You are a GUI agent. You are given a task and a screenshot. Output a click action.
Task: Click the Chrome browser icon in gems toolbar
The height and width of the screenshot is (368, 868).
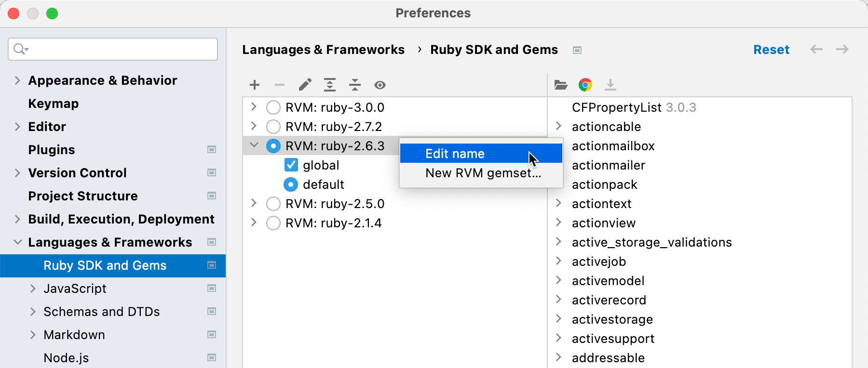[x=585, y=85]
